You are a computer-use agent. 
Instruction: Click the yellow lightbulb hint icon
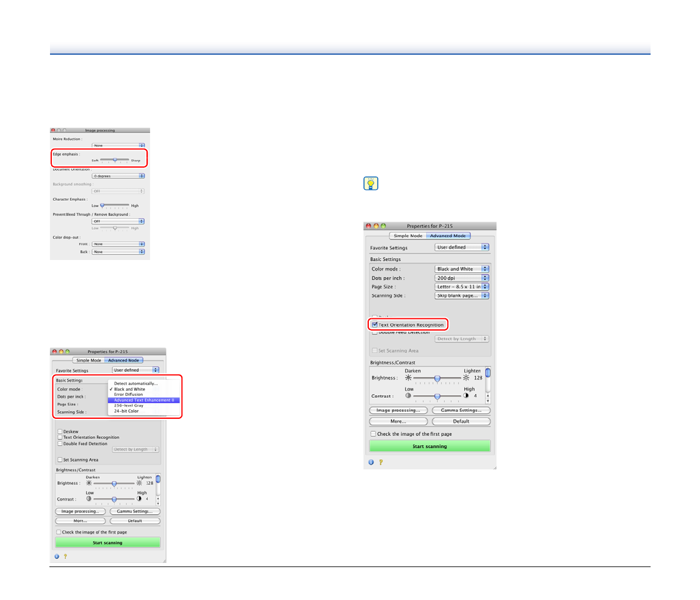click(371, 184)
